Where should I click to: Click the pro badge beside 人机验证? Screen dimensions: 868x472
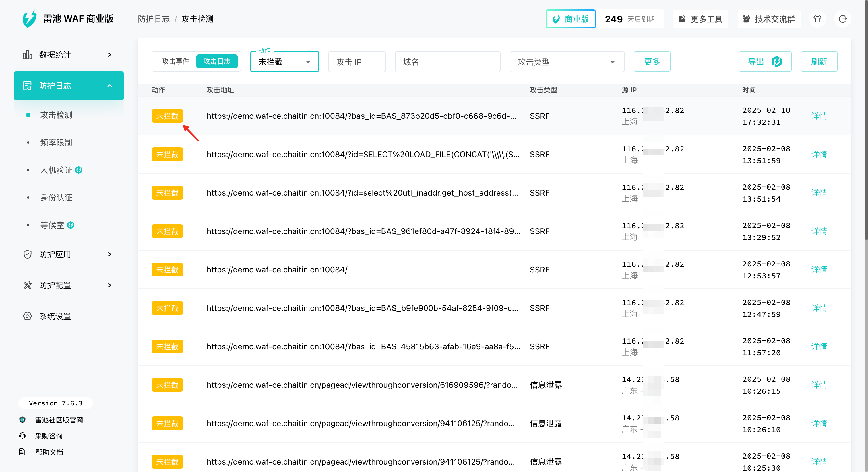coord(79,170)
